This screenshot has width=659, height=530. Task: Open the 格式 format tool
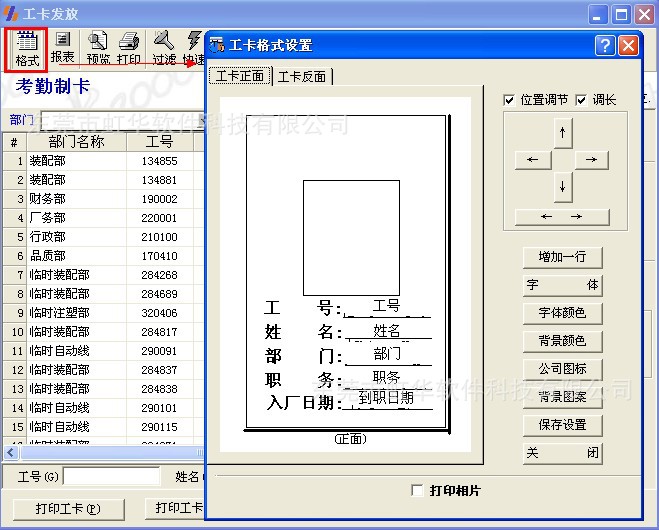tap(27, 48)
